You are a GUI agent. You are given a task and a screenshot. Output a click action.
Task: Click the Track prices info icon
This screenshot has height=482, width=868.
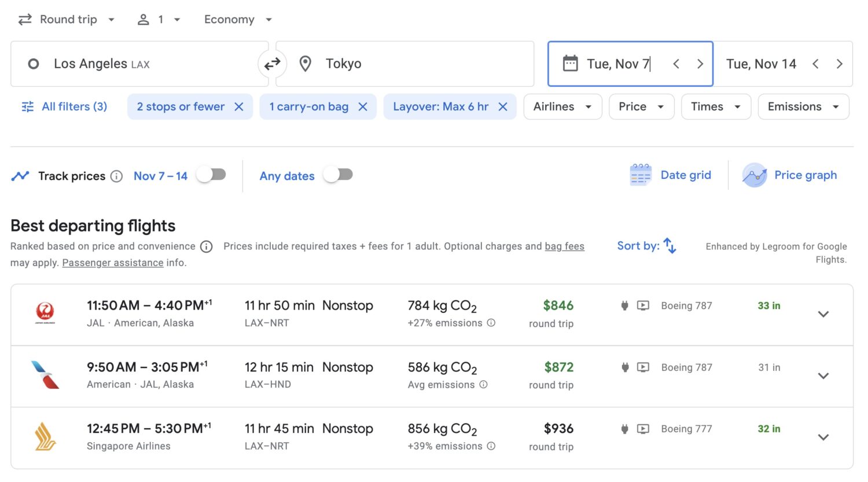[116, 176]
